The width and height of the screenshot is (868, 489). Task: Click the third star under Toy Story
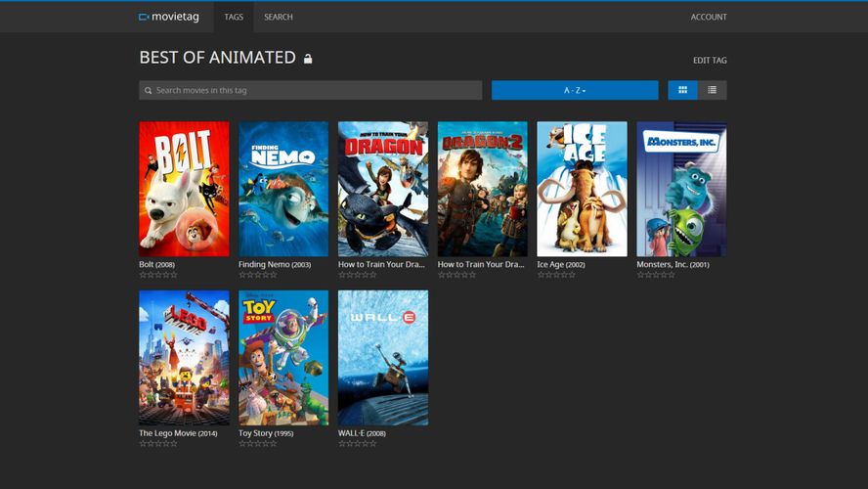[x=258, y=444]
